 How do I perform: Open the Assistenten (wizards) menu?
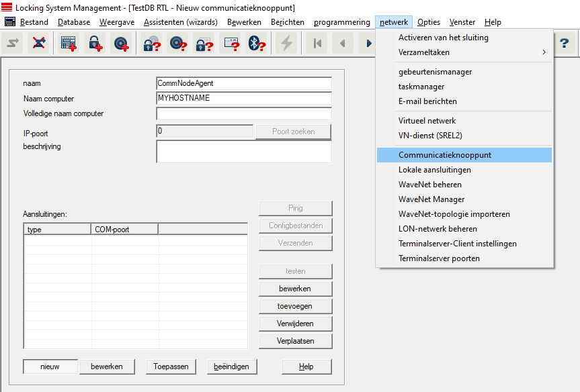pyautogui.click(x=180, y=22)
